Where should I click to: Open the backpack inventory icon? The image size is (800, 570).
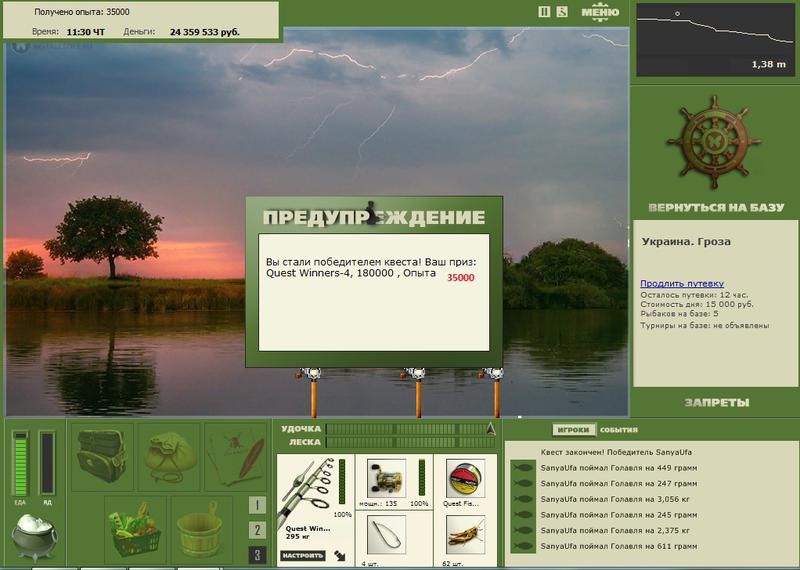pos(102,456)
